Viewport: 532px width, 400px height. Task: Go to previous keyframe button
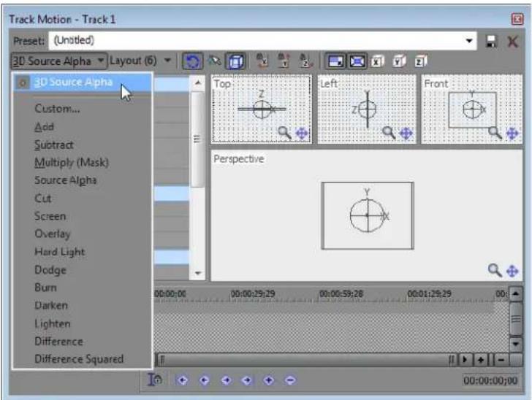pyautogui.click(x=204, y=380)
